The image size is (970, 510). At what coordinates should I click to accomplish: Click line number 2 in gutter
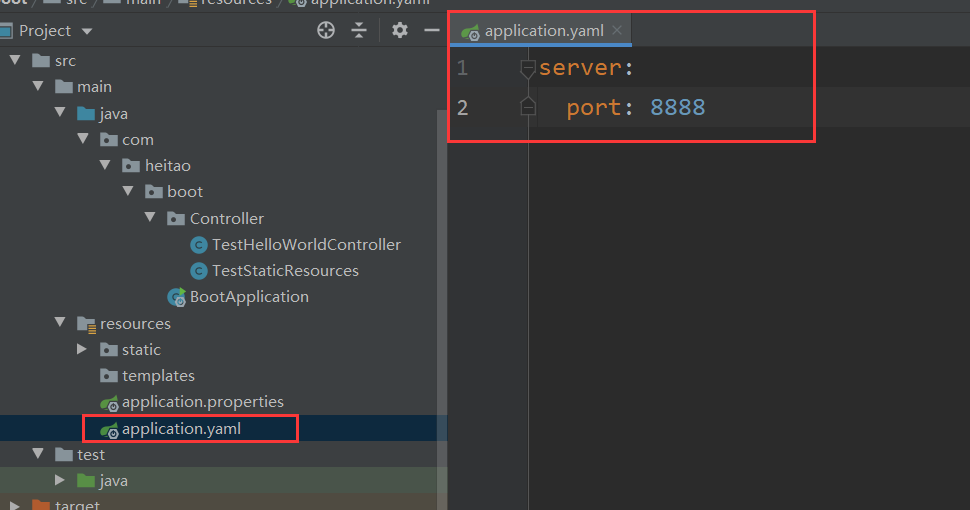click(x=463, y=108)
